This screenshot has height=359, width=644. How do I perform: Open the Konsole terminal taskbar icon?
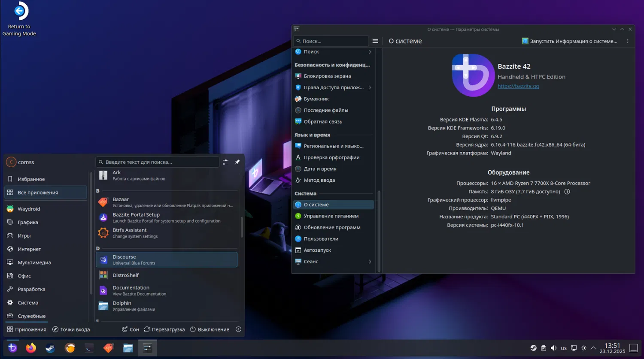(89, 348)
